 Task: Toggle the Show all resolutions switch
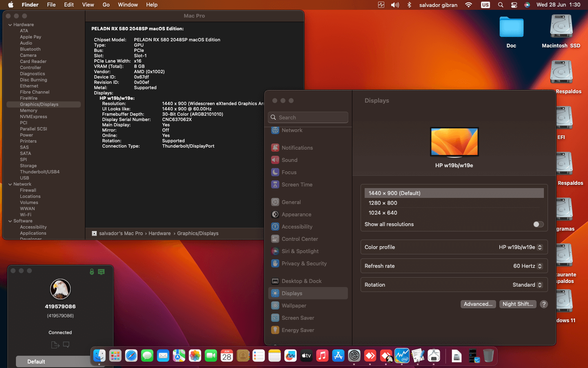click(x=538, y=224)
